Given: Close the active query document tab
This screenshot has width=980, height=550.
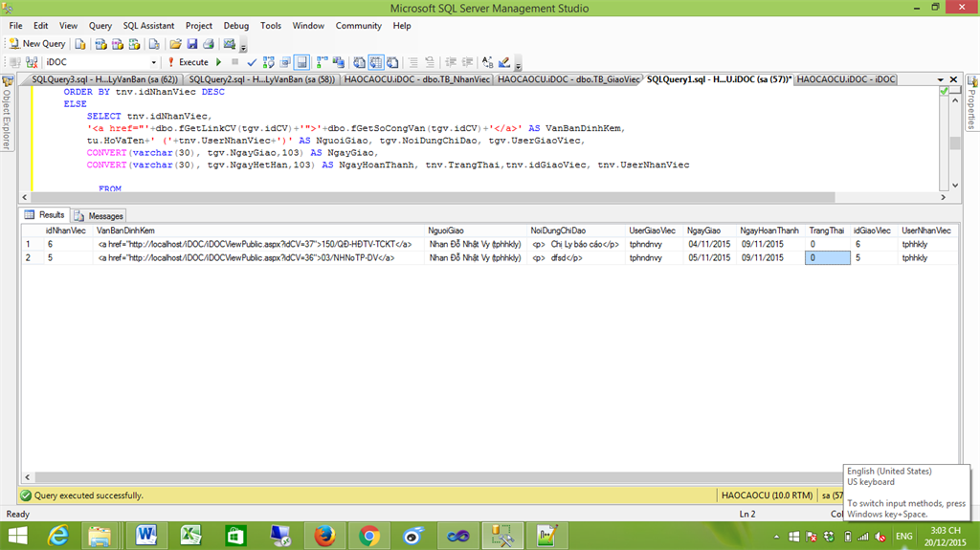Looking at the screenshot, I should 953,79.
